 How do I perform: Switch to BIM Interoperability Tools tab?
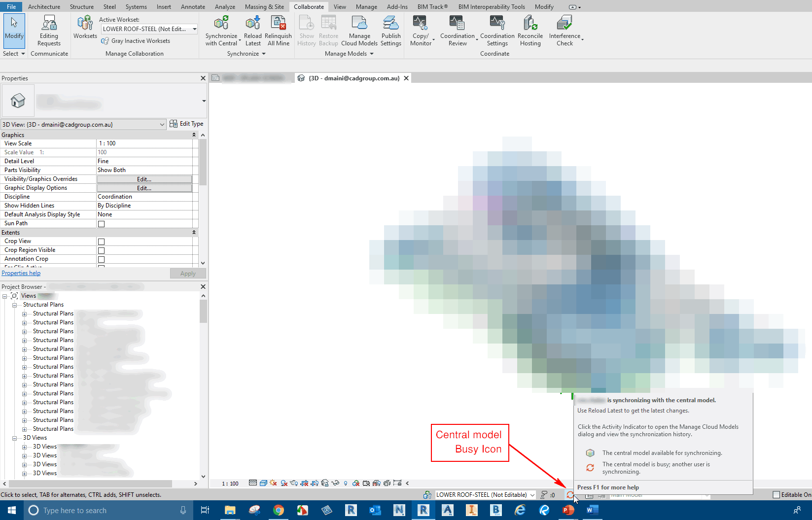[492, 6]
